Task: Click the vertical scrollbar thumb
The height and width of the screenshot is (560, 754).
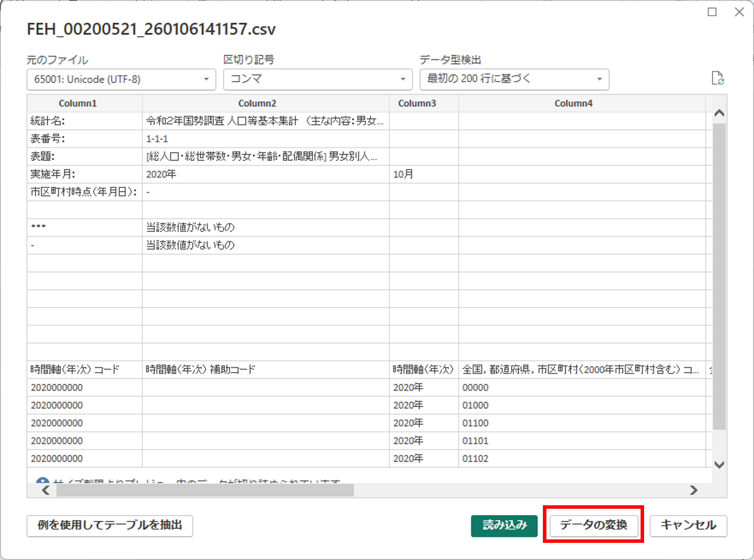Action: point(719,276)
